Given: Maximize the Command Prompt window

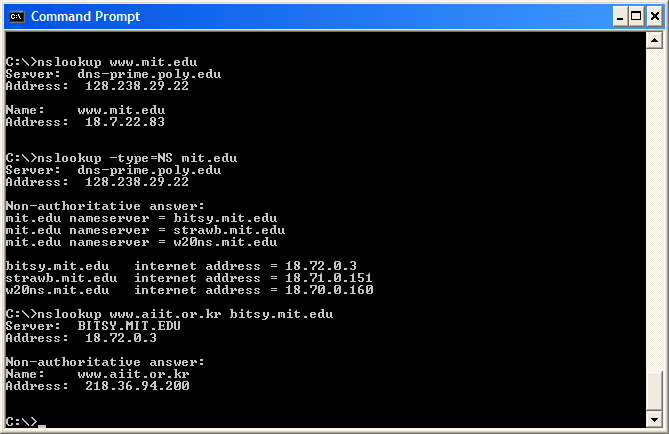Looking at the screenshot, I should (x=636, y=17).
